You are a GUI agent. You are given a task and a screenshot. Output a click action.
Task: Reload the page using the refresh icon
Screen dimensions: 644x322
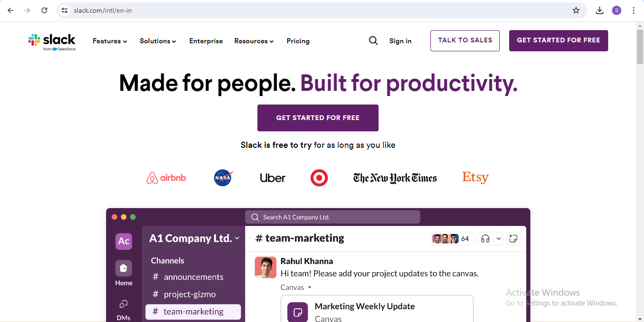(44, 10)
